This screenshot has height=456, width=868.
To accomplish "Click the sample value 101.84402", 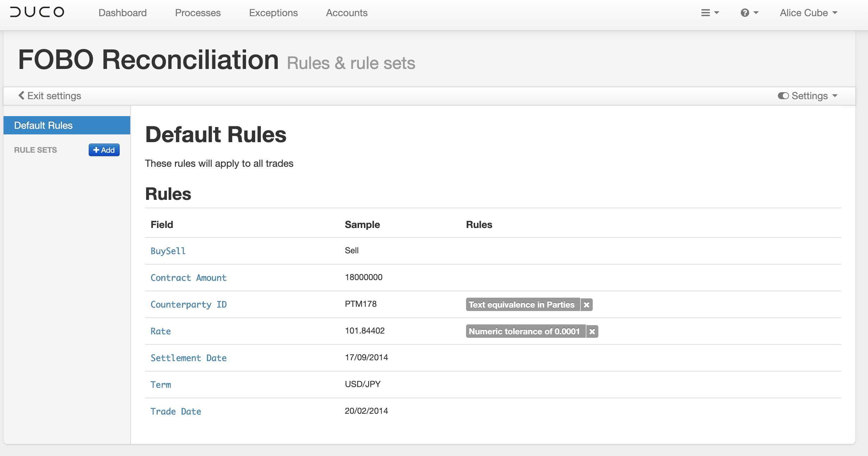I will tap(365, 331).
